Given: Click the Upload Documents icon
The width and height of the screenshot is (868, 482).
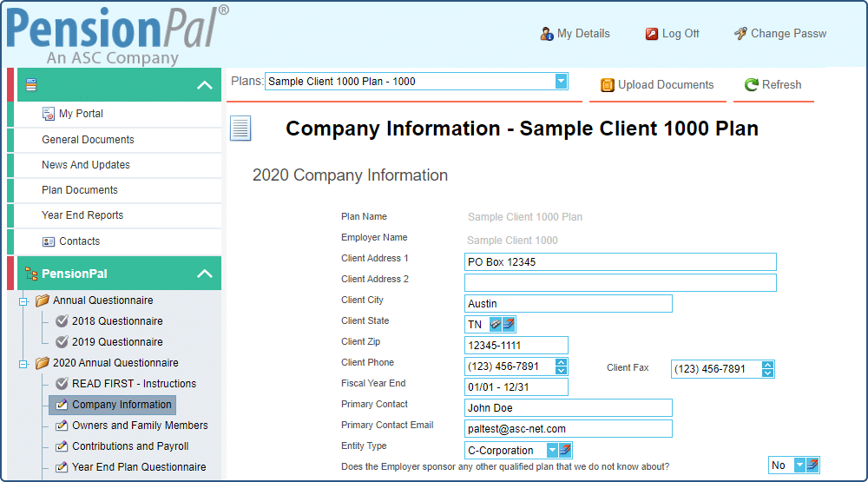Looking at the screenshot, I should point(608,85).
